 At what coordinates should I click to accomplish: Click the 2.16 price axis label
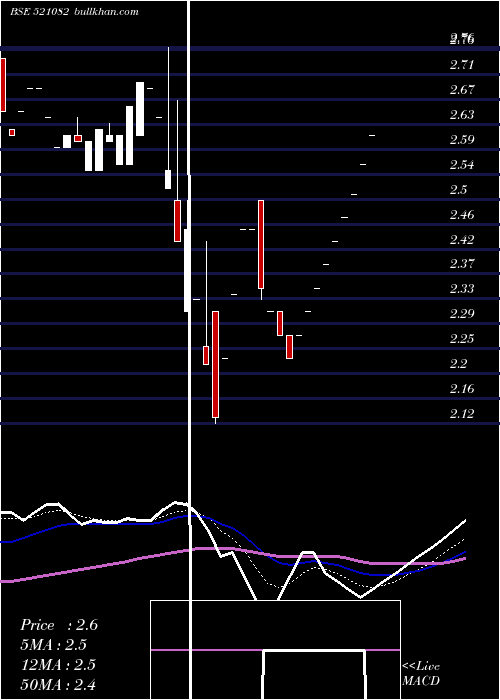pos(462,389)
